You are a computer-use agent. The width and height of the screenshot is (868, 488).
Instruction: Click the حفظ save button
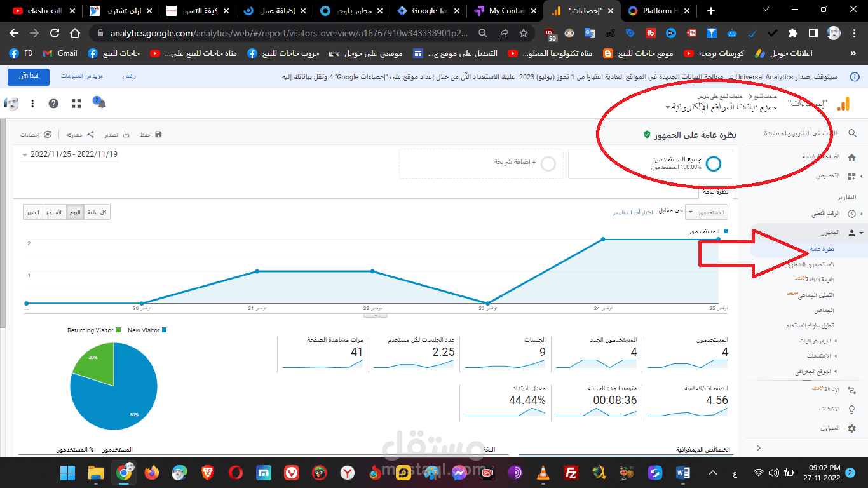(x=151, y=135)
